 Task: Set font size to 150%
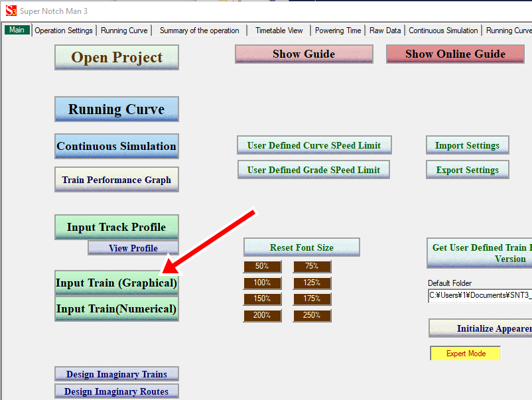[x=262, y=299]
